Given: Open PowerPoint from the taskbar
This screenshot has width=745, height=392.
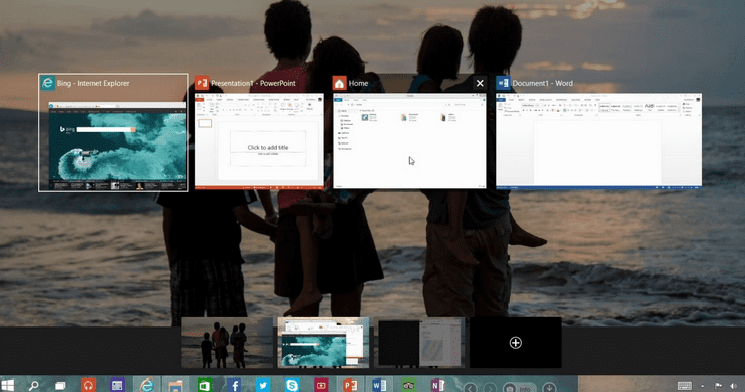Looking at the screenshot, I should point(350,385).
